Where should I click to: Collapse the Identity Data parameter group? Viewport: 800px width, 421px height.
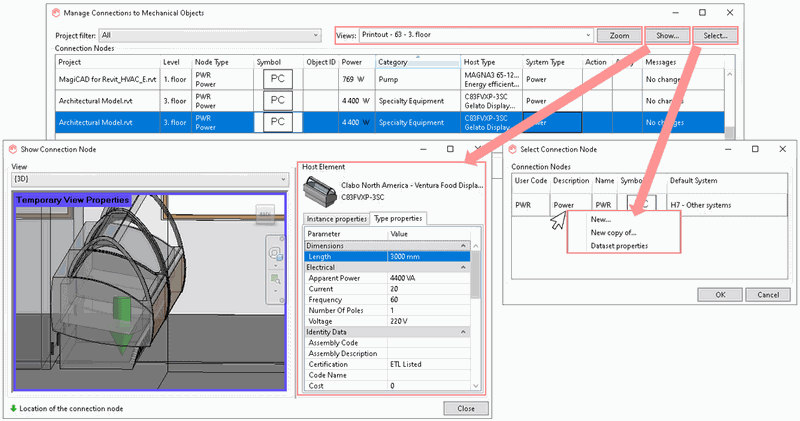[x=464, y=332]
